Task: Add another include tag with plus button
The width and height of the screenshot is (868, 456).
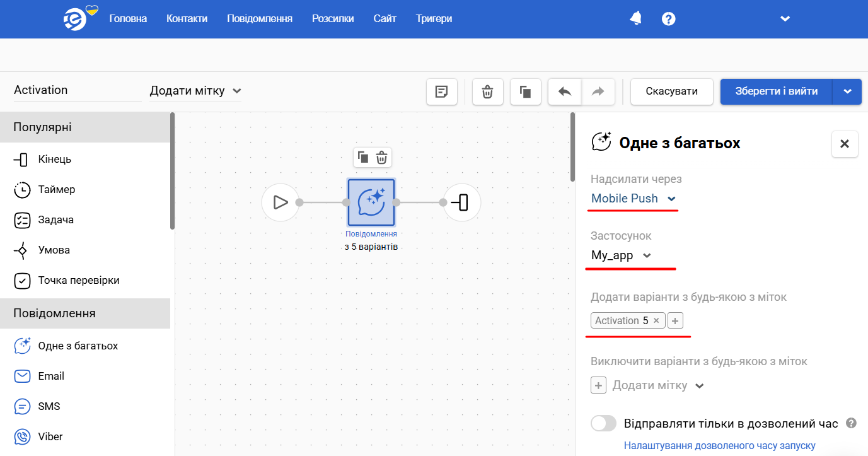Action: [675, 321]
